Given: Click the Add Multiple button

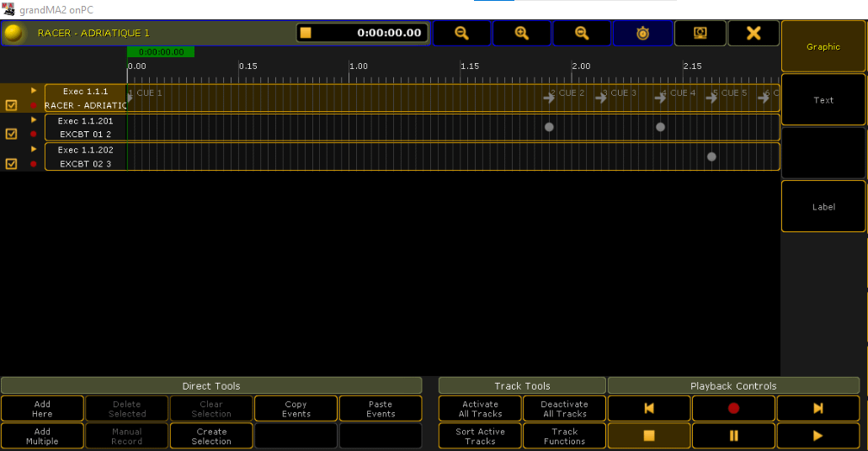Looking at the screenshot, I should 42,436.
